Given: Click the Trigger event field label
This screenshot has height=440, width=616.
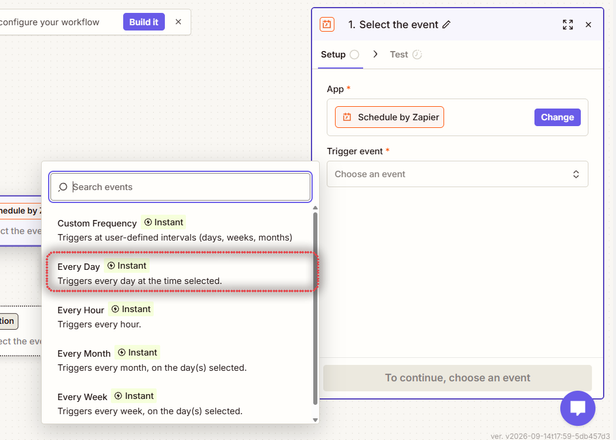Looking at the screenshot, I should coord(355,151).
